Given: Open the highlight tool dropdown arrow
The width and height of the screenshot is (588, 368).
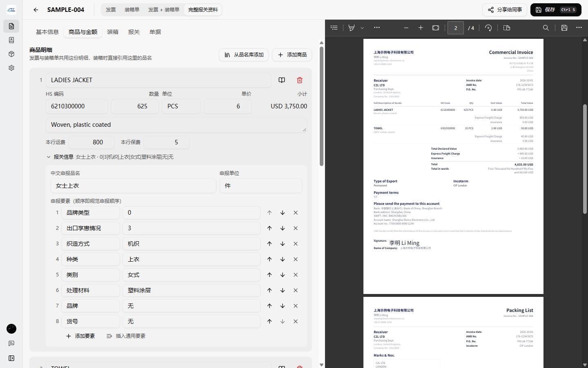Looking at the screenshot, I should [x=362, y=28].
